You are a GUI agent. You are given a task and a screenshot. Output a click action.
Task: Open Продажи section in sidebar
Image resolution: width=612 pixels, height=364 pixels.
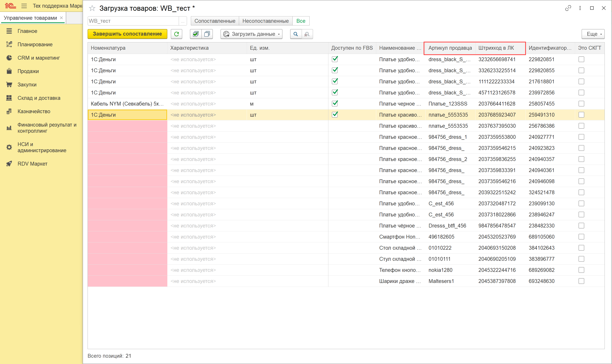click(x=28, y=71)
